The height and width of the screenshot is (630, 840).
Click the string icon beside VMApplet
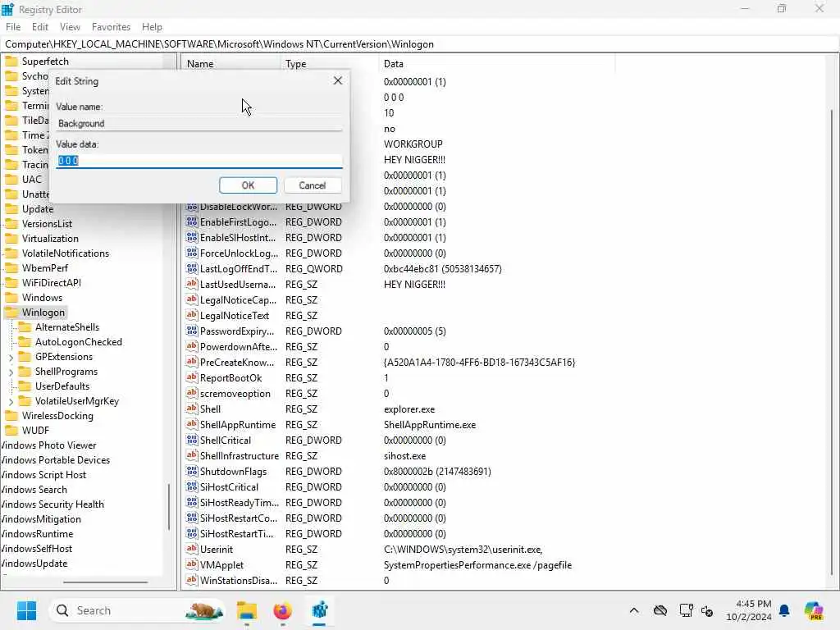click(191, 564)
